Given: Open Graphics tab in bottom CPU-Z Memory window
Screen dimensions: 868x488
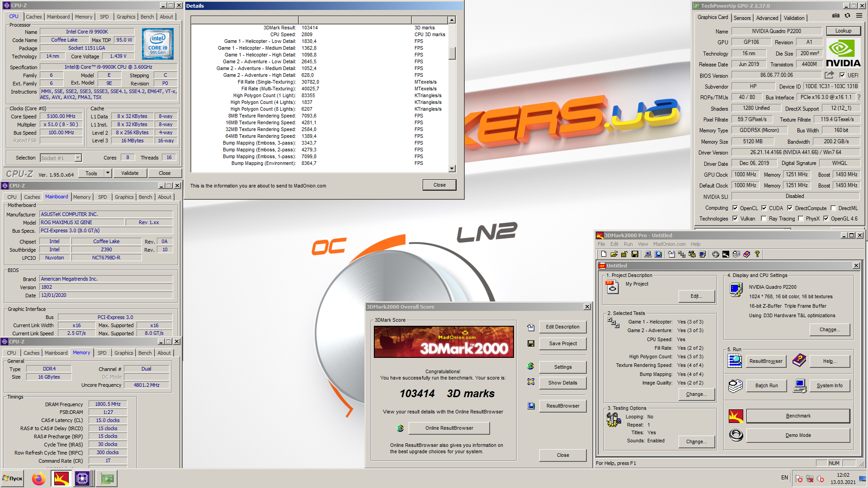Looking at the screenshot, I should [x=124, y=353].
